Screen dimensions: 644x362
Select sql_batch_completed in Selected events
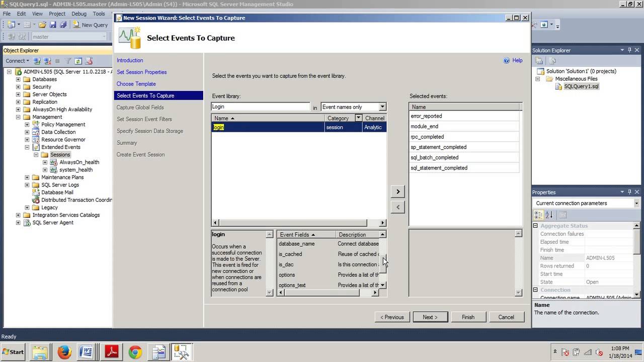[464, 157]
